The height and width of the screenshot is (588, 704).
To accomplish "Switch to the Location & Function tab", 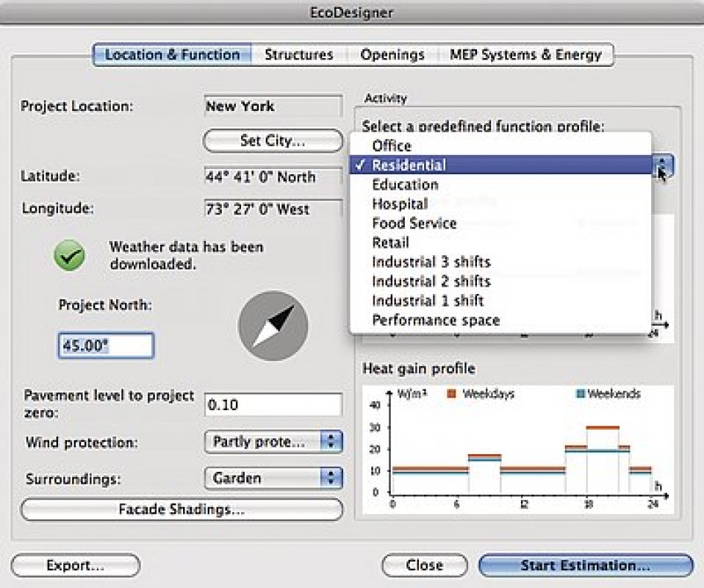I will tap(173, 55).
